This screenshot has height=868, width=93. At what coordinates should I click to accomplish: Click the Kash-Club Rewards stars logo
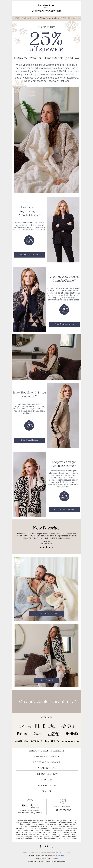[x=30, y=800]
